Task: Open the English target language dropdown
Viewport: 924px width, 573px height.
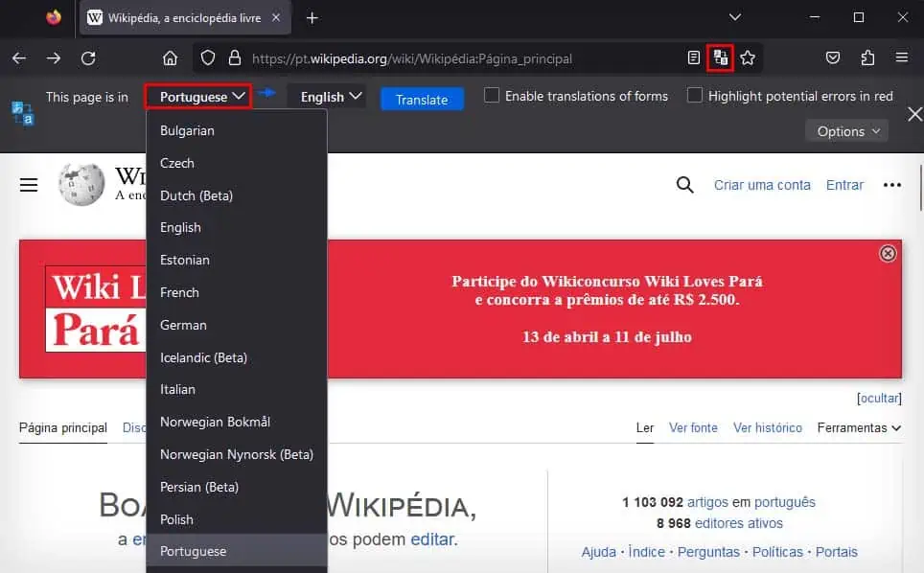Action: (327, 96)
